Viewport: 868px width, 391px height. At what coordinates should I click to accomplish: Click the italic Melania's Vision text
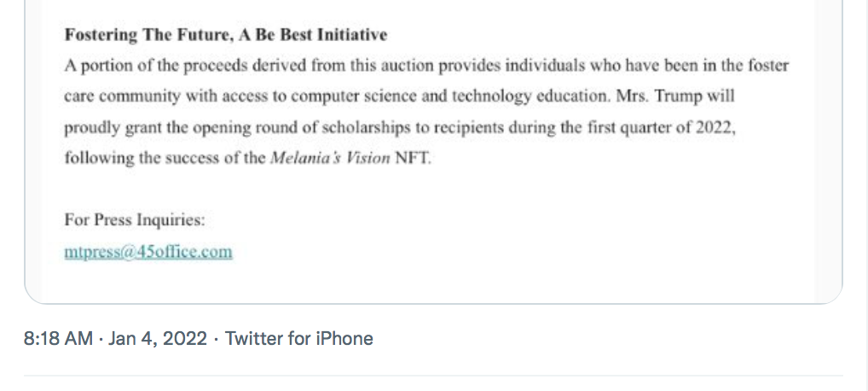click(330, 158)
